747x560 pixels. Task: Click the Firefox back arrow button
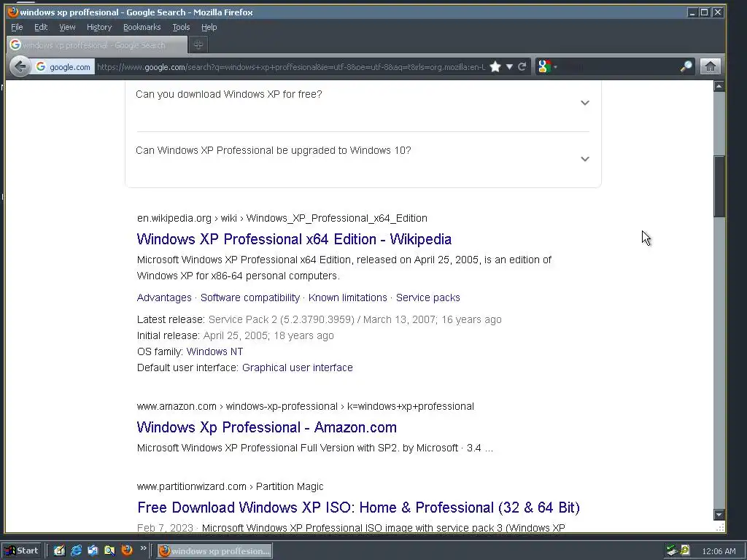tap(20, 66)
